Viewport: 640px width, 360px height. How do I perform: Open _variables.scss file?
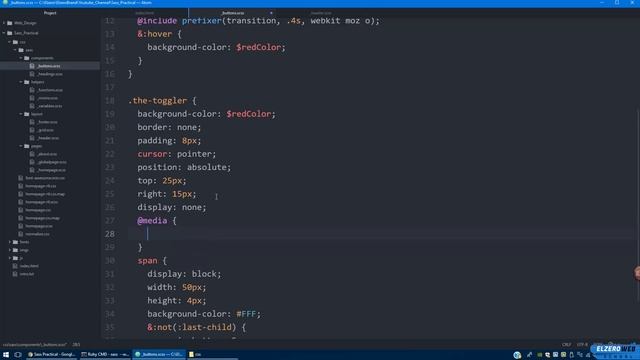point(50,106)
